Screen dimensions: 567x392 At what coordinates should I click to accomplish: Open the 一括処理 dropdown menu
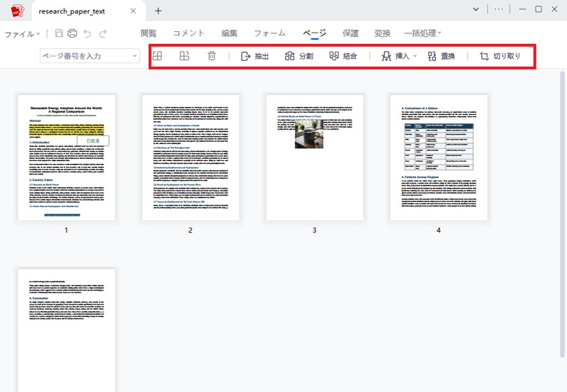click(x=422, y=33)
